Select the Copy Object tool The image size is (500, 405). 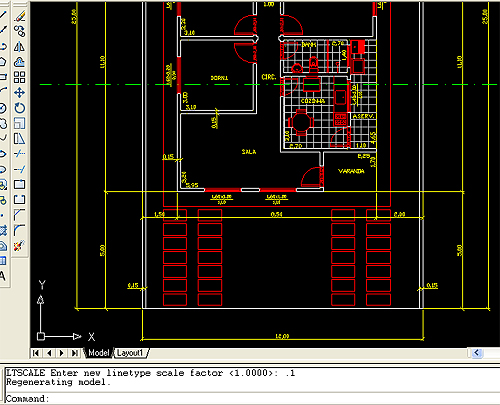(20, 31)
